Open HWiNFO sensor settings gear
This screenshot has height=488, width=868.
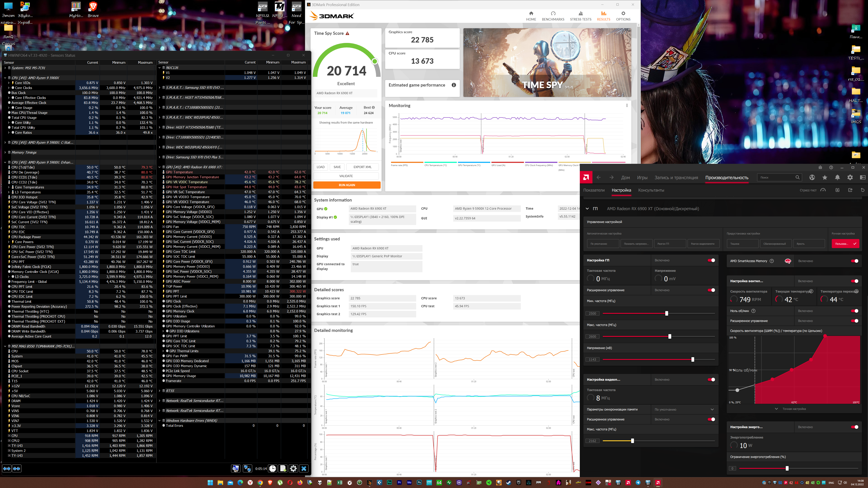pyautogui.click(x=293, y=469)
